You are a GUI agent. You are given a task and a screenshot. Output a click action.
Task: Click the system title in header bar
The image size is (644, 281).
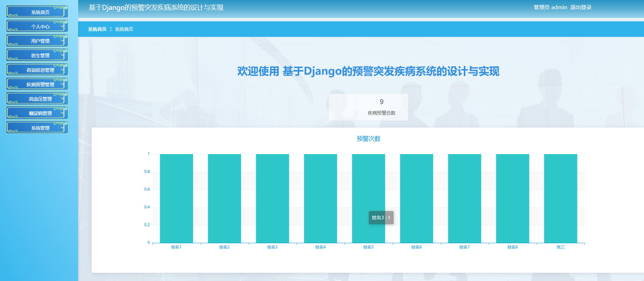(156, 7)
